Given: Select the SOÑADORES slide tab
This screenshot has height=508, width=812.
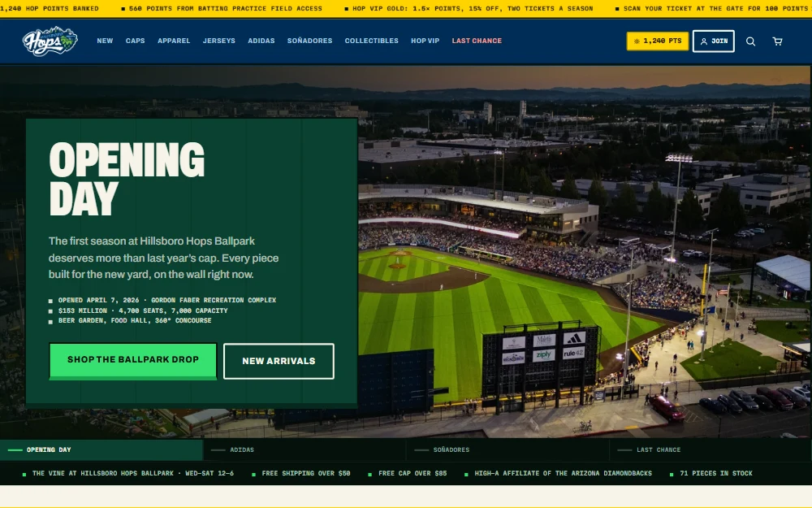Looking at the screenshot, I should pyautogui.click(x=508, y=450).
